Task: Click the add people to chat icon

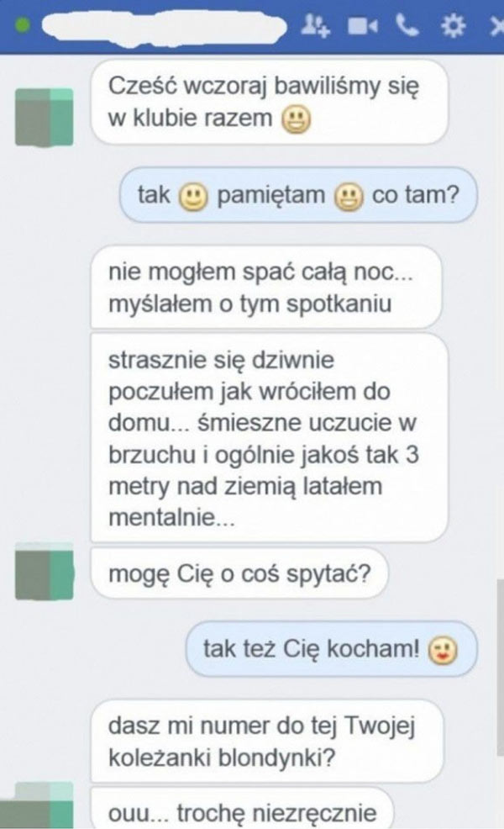Action: click(x=315, y=25)
